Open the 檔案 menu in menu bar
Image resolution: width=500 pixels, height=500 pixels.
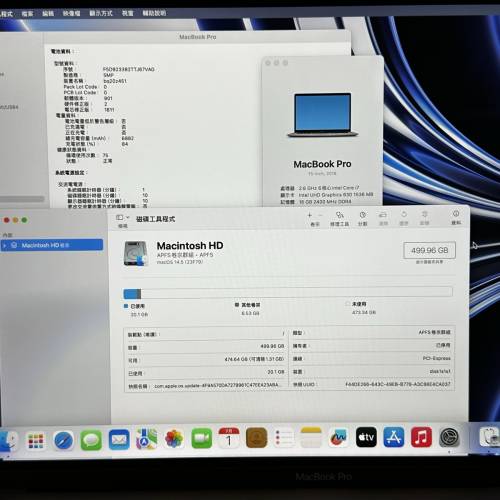pos(27,14)
